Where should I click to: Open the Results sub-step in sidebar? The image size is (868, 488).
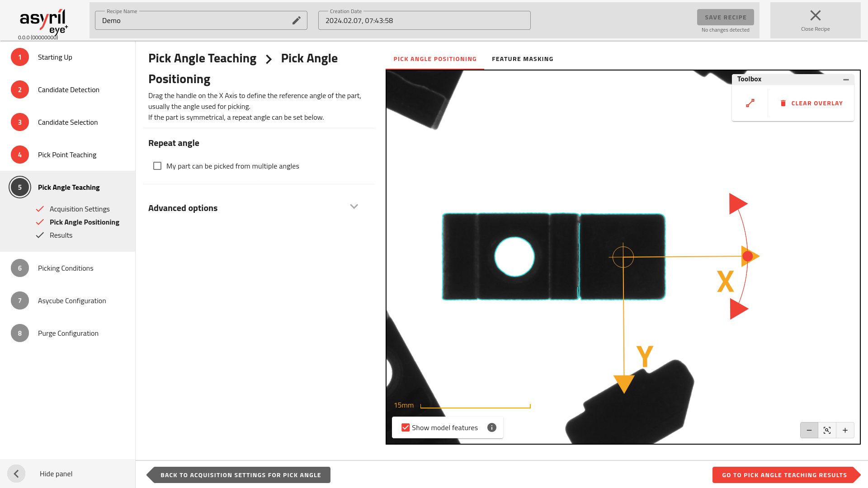tap(61, 235)
